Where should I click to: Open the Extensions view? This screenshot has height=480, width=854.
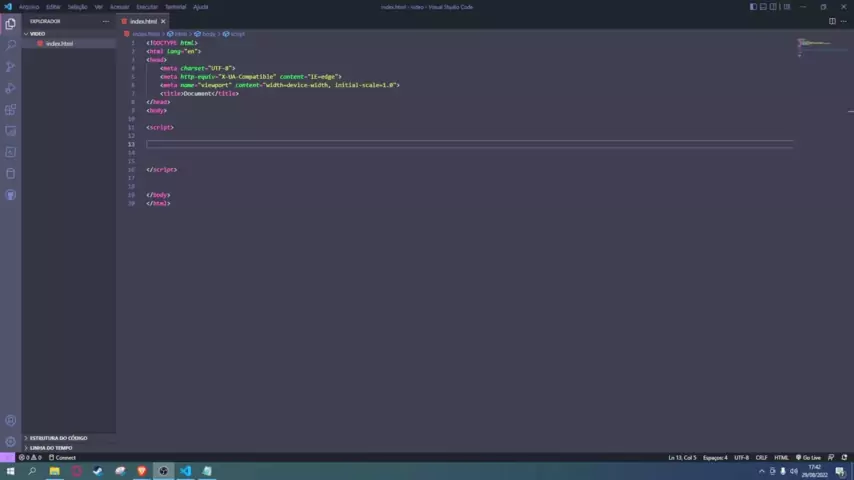pos(10,110)
